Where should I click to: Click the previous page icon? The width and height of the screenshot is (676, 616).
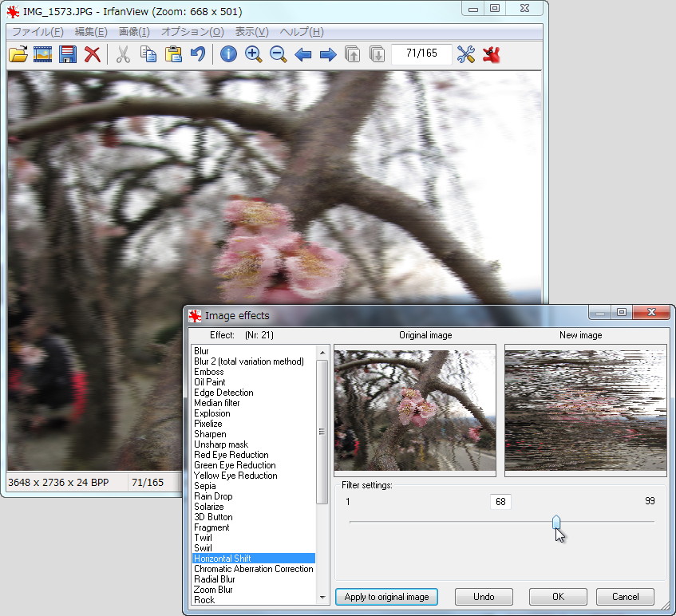click(x=353, y=54)
